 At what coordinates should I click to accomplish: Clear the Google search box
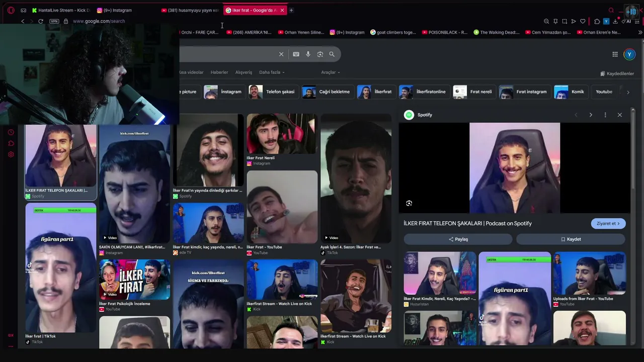[281, 54]
